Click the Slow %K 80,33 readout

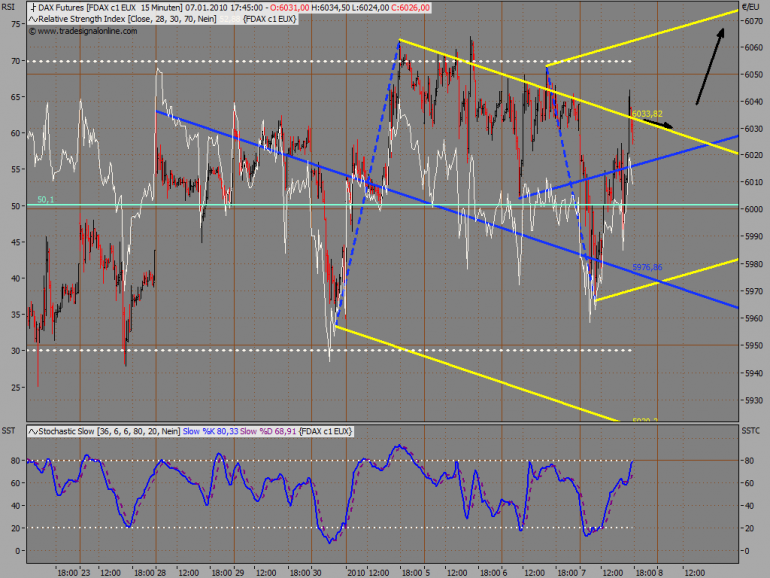pos(211,431)
